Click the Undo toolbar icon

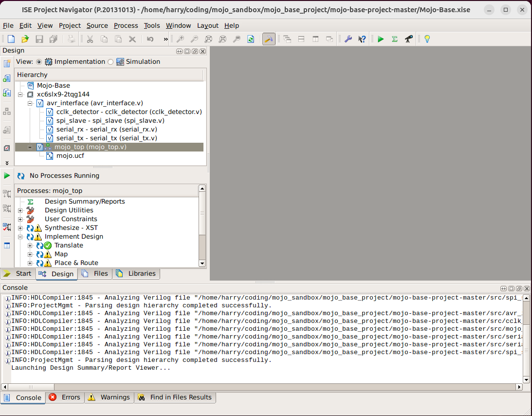coord(150,39)
